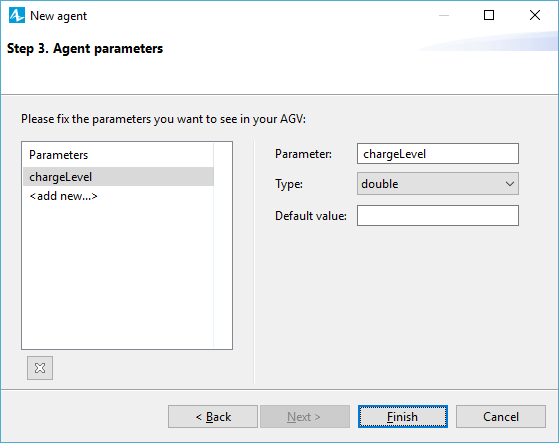Click the AnyLogic app icon in title bar
The height and width of the screenshot is (443, 559).
(17, 15)
